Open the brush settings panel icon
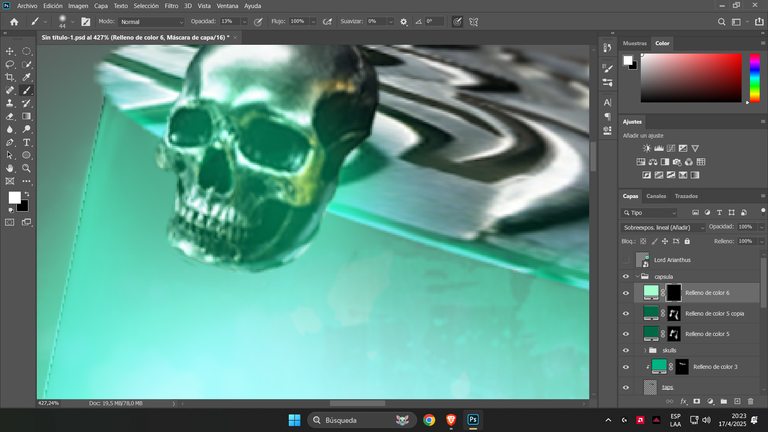The height and width of the screenshot is (432, 768). pos(86,22)
